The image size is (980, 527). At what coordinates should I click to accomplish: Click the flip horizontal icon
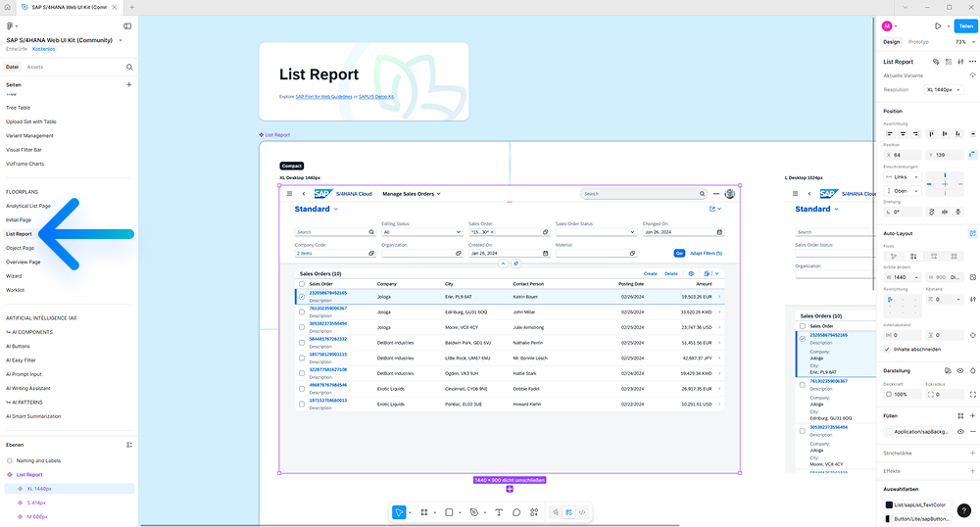click(x=945, y=212)
